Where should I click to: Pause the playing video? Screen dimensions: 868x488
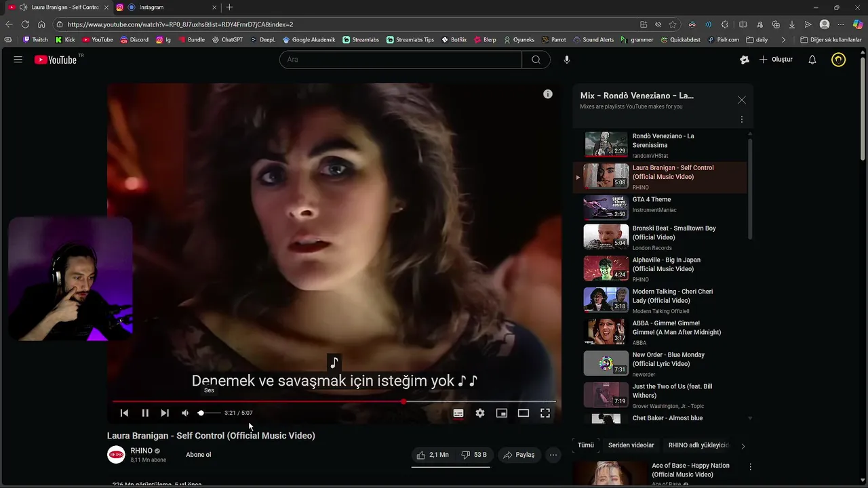[x=145, y=413]
